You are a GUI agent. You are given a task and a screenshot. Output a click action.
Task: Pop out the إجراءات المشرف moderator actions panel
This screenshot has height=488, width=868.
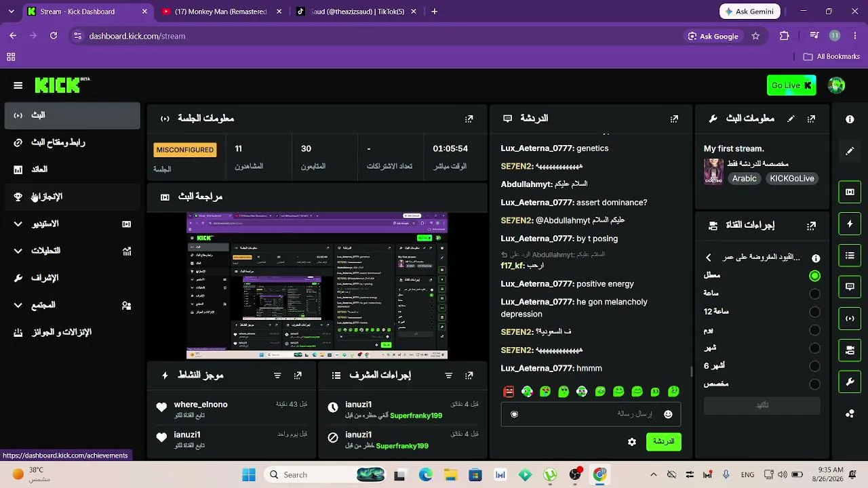point(469,375)
